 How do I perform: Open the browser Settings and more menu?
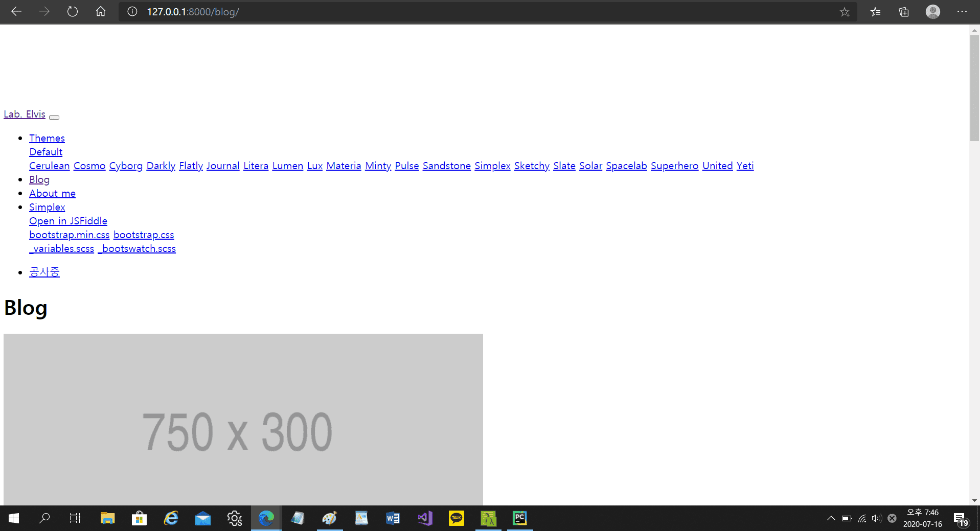pos(962,12)
